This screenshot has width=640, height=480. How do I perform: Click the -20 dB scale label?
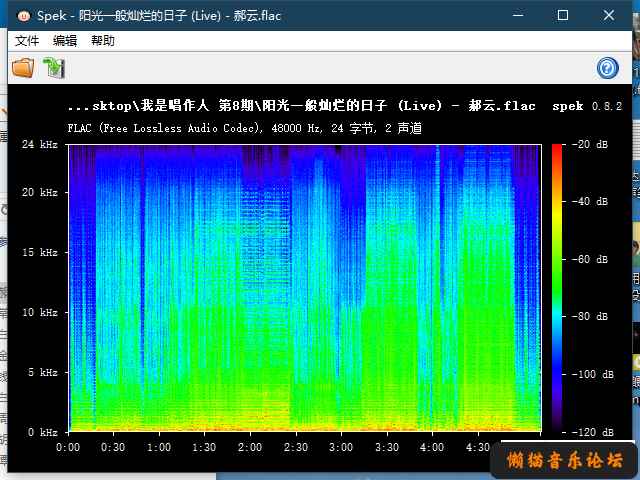(590, 144)
